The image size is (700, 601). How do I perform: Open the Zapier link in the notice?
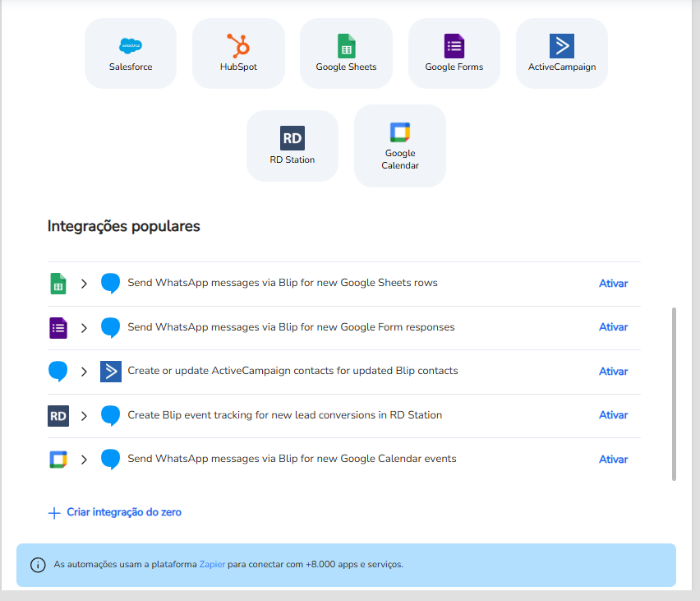coord(212,564)
